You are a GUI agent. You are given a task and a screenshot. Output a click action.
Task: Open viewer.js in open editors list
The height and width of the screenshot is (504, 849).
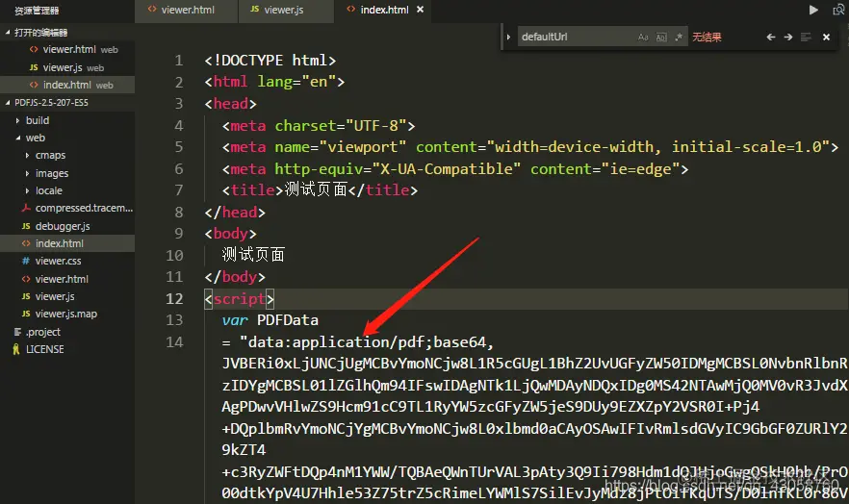pos(67,67)
